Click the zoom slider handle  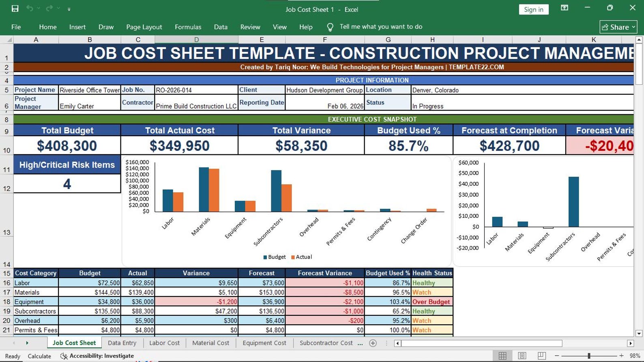click(x=589, y=356)
